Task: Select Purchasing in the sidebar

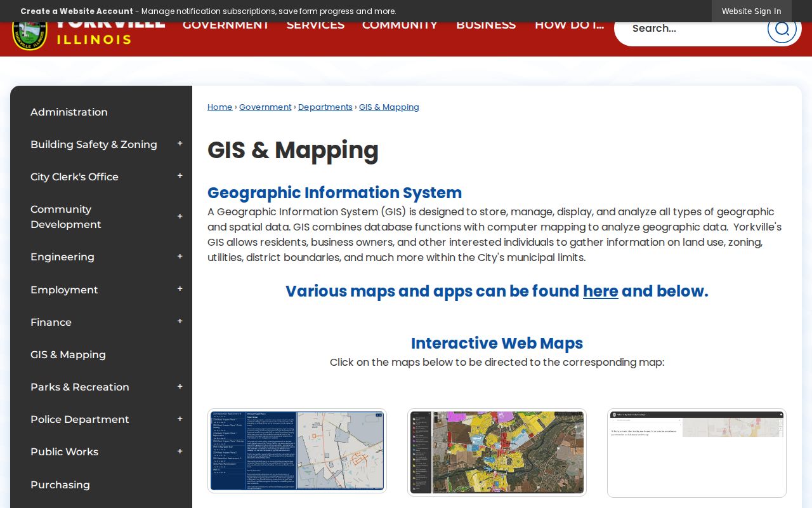Action: tap(60, 485)
